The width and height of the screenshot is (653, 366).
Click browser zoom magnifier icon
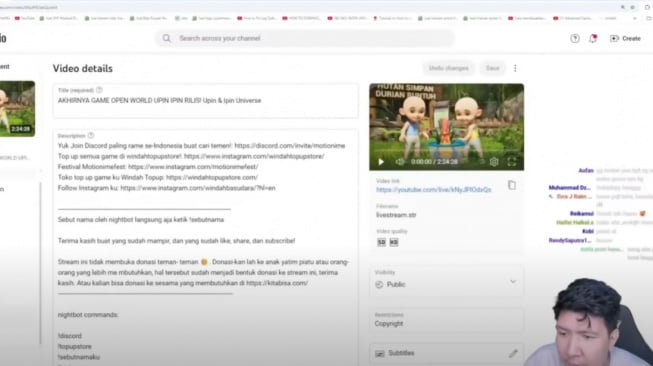coord(623,7)
